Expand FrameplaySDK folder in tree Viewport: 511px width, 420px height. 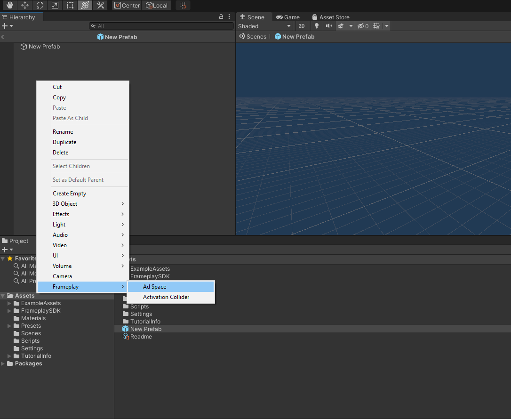pyautogui.click(x=9, y=311)
